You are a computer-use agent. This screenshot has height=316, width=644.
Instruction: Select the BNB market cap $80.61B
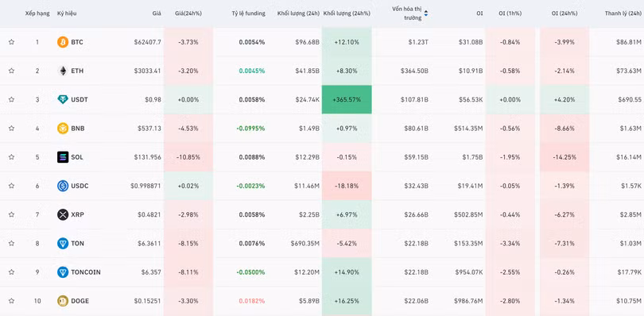(417, 128)
